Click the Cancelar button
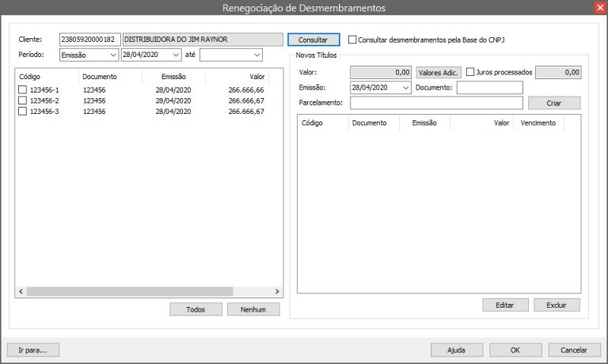The width and height of the screenshot is (608, 364). (574, 350)
